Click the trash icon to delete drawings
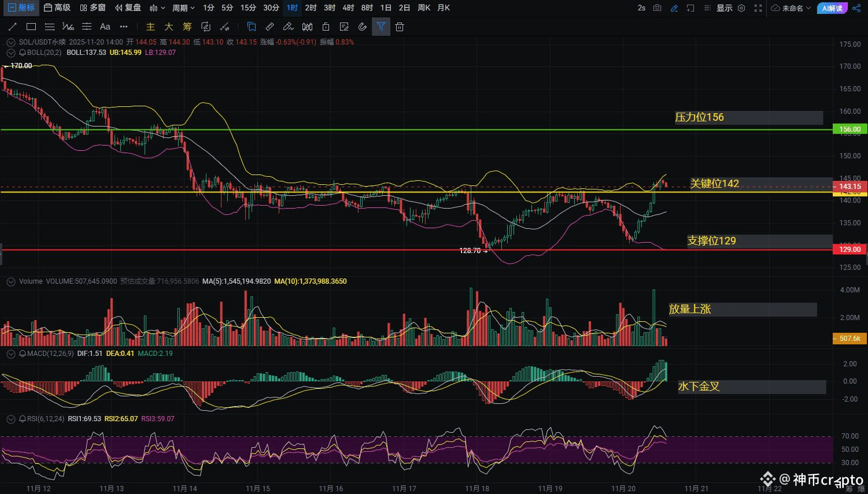 pyautogui.click(x=399, y=27)
